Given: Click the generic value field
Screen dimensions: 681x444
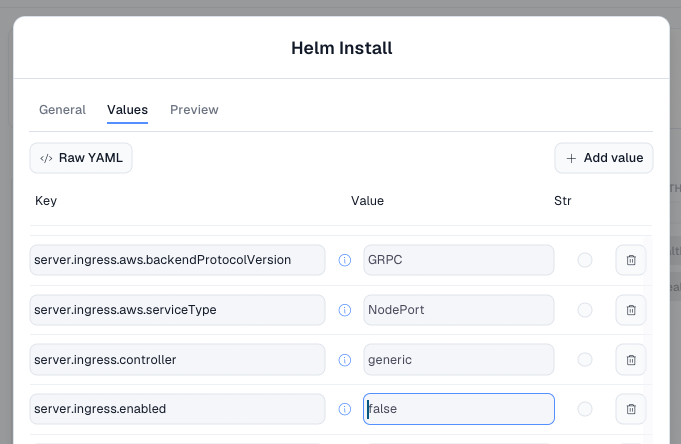Looking at the screenshot, I should 459,360.
